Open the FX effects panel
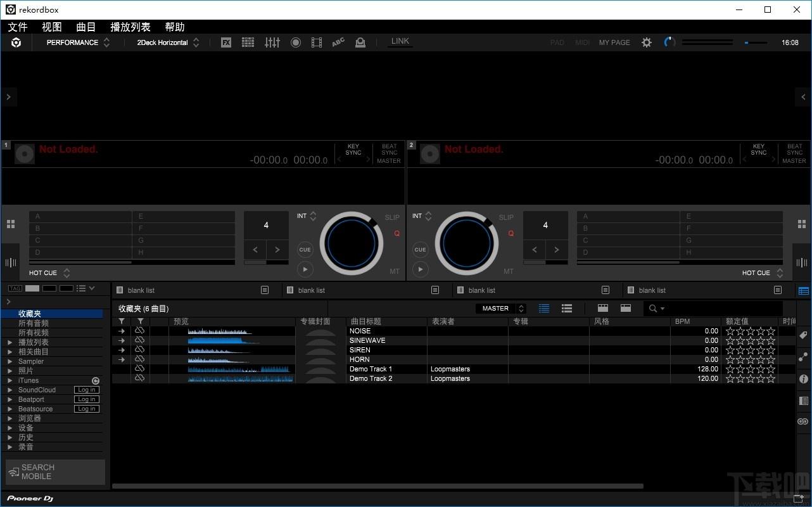Screen dimensions: 812x507 (226, 42)
